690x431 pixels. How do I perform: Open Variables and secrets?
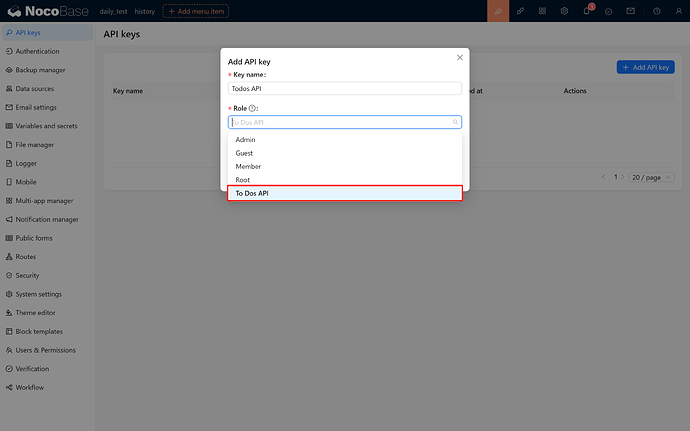(48, 126)
